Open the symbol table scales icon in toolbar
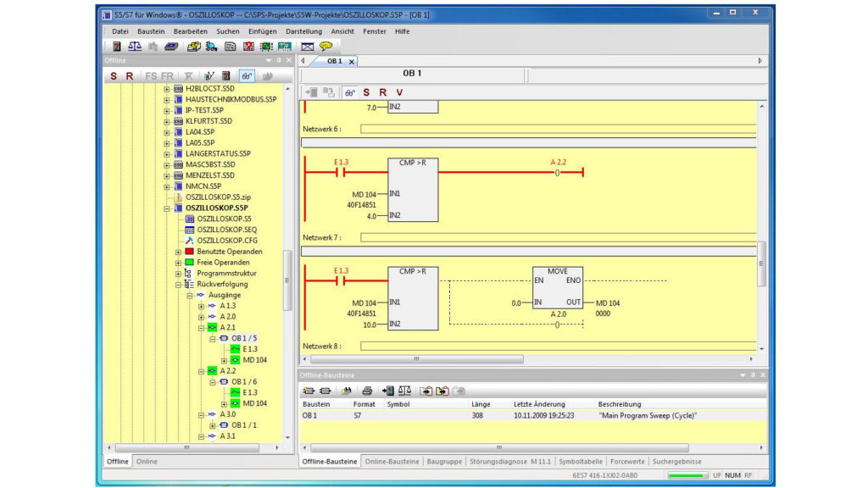The image size is (868, 488). click(136, 45)
